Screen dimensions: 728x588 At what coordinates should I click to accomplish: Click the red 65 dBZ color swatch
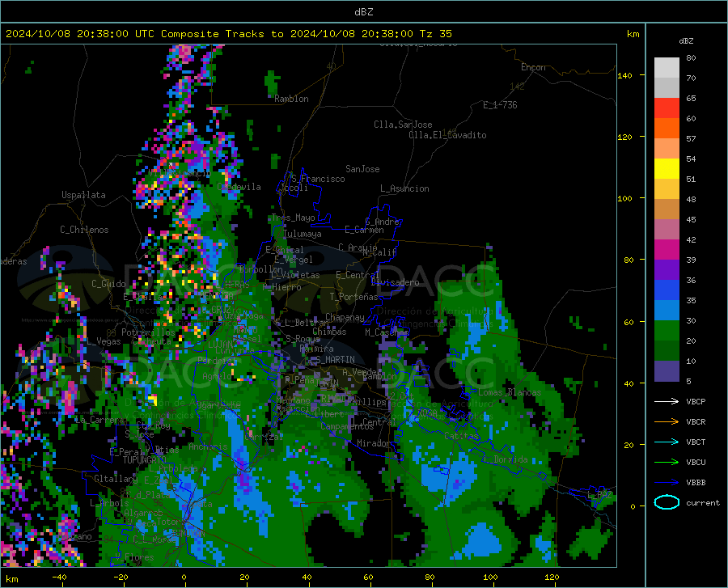click(667, 108)
